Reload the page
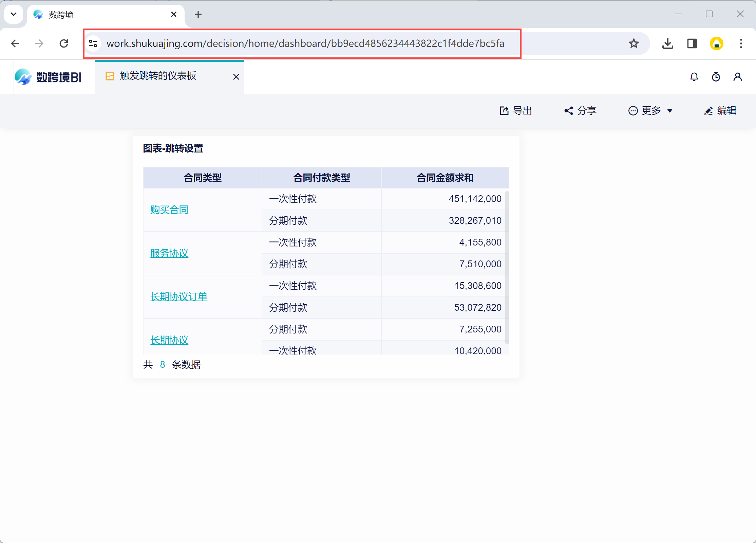Image resolution: width=756 pixels, height=543 pixels. 64,43
